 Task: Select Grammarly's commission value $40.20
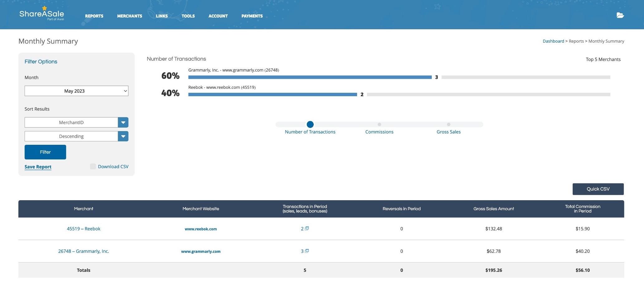click(583, 251)
